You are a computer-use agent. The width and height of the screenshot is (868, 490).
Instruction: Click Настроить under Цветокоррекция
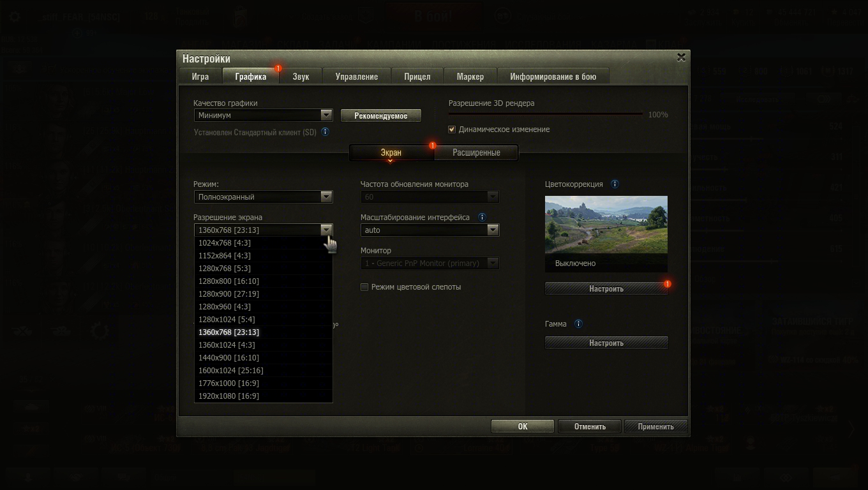pyautogui.click(x=606, y=289)
